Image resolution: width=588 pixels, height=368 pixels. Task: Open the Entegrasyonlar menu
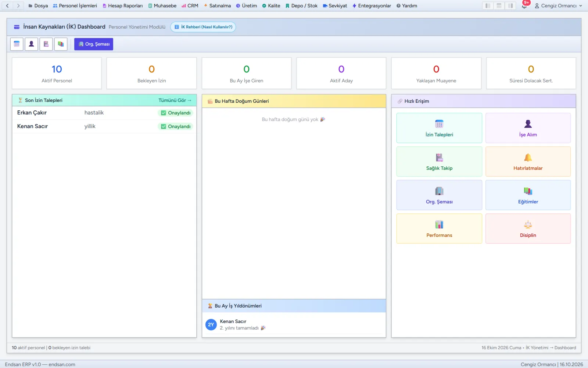point(372,6)
